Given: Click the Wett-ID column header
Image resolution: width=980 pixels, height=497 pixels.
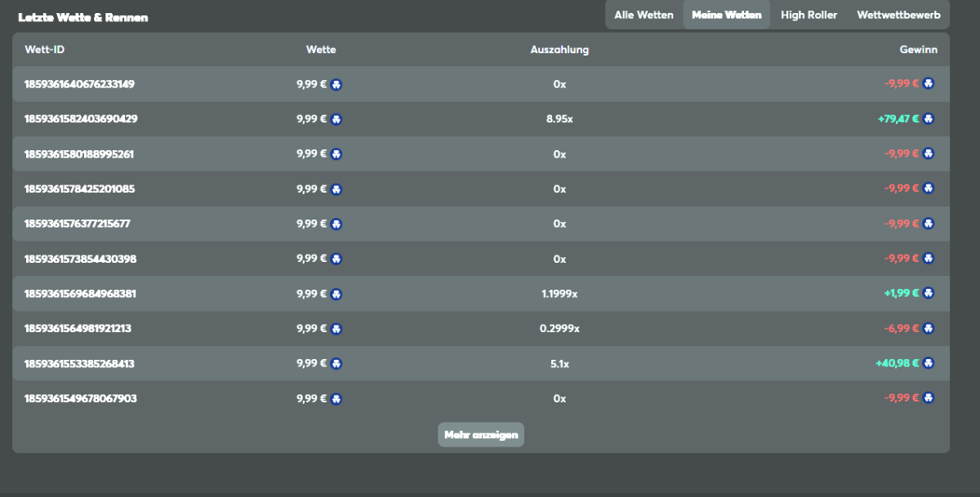Looking at the screenshot, I should pos(45,50).
